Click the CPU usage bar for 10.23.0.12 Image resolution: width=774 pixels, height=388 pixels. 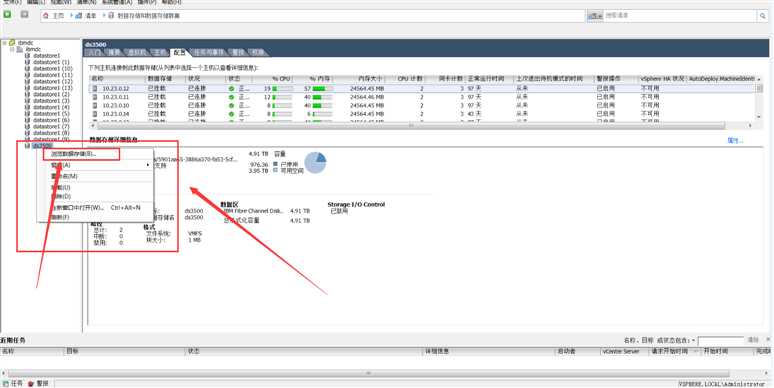pos(283,89)
